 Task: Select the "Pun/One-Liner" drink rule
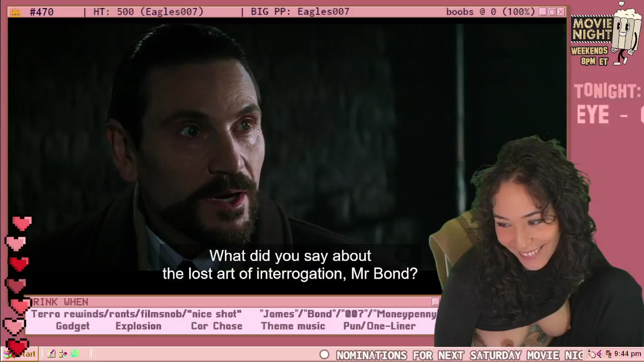379,326
